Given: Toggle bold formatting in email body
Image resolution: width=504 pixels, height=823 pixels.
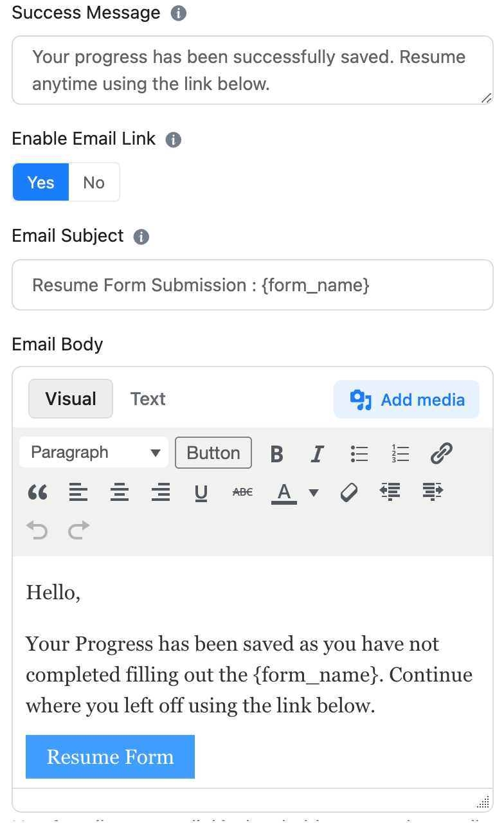Looking at the screenshot, I should point(277,453).
